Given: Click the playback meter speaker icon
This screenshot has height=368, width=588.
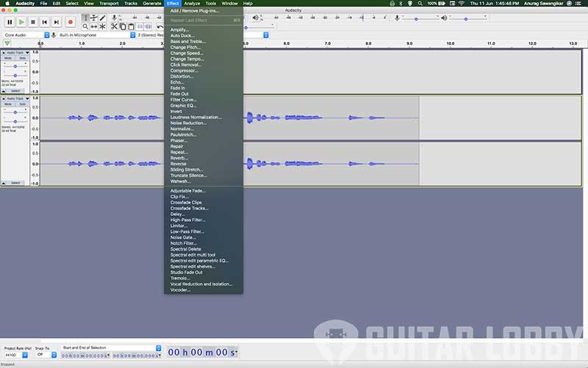Looking at the screenshot, I should [255, 18].
